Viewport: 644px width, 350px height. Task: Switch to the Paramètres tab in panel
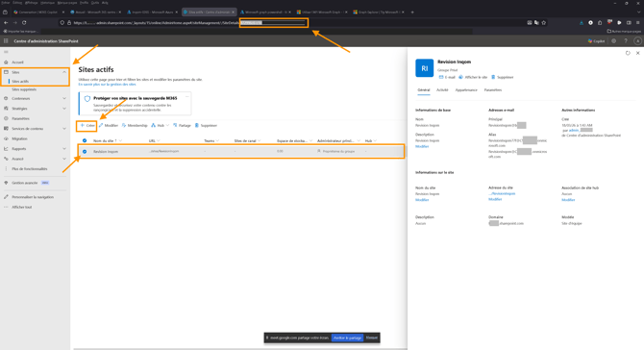pos(493,90)
